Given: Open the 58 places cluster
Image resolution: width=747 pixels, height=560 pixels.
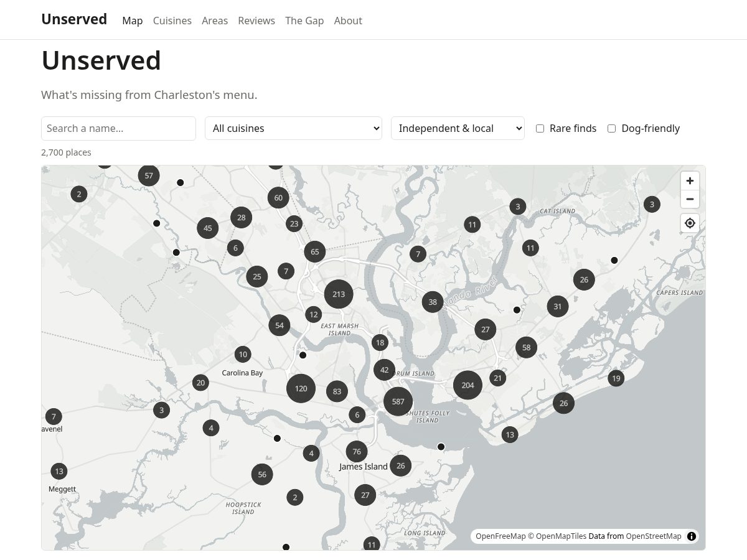Looking at the screenshot, I should click(x=527, y=347).
